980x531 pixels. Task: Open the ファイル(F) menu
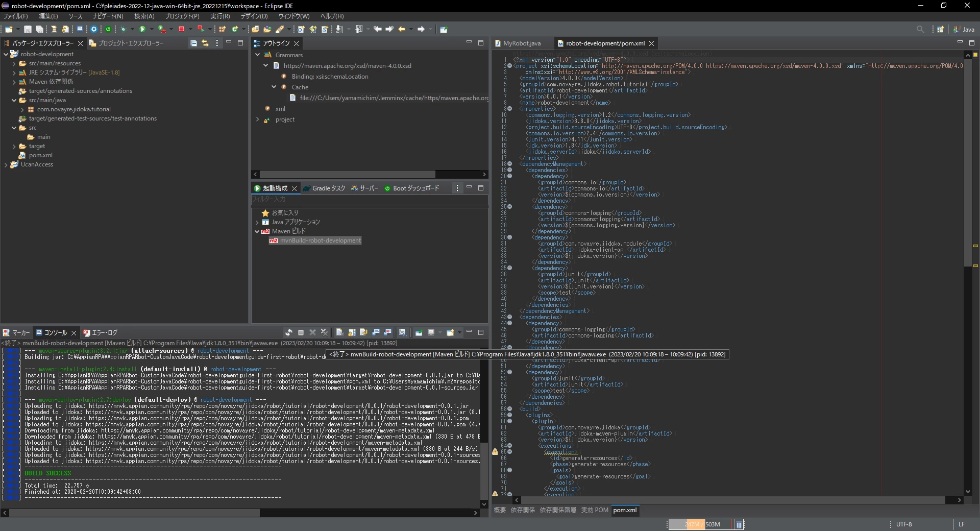tap(16, 16)
